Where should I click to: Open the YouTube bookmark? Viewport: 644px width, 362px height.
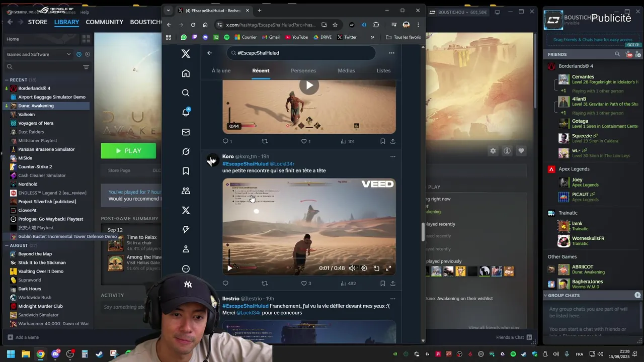pyautogui.click(x=296, y=37)
